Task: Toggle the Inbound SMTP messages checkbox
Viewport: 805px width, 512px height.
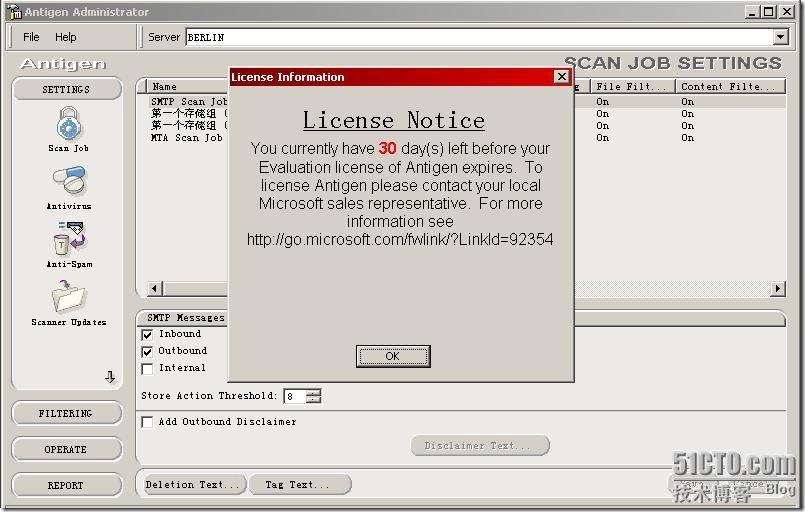Action: tap(147, 334)
